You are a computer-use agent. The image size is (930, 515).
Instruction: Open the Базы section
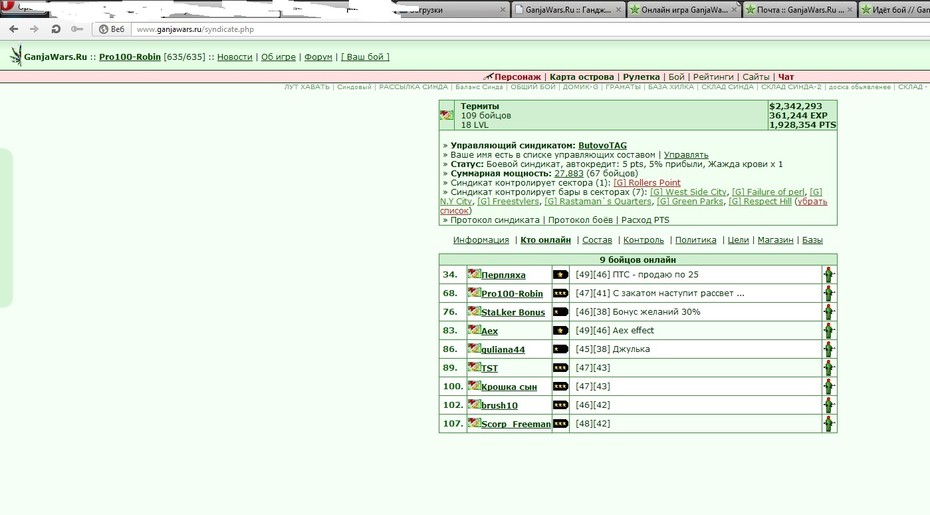pos(812,240)
